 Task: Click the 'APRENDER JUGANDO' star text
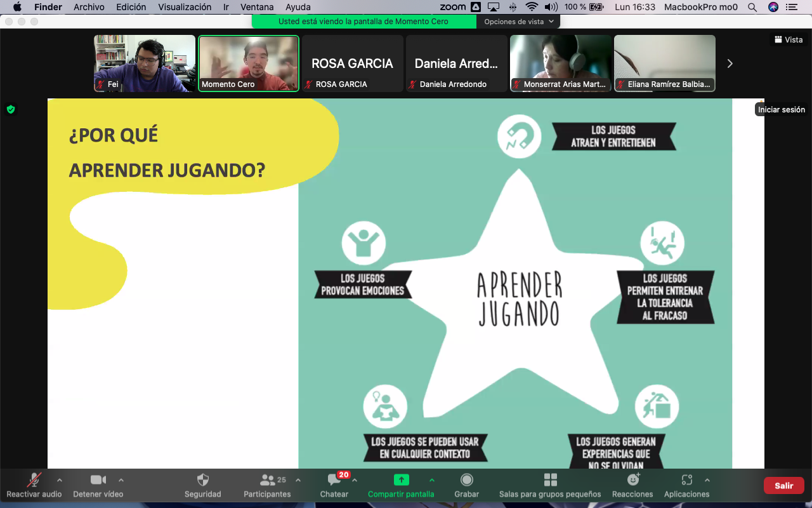pyautogui.click(x=520, y=298)
